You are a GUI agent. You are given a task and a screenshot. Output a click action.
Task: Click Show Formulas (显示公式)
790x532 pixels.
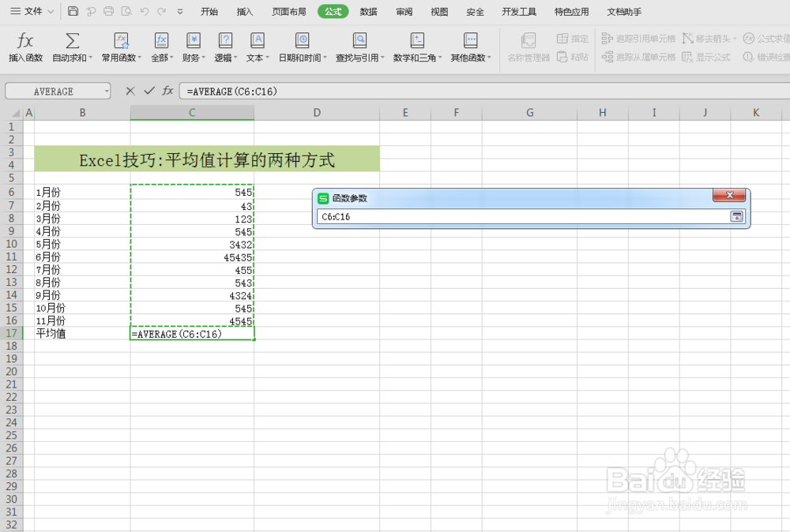706,58
